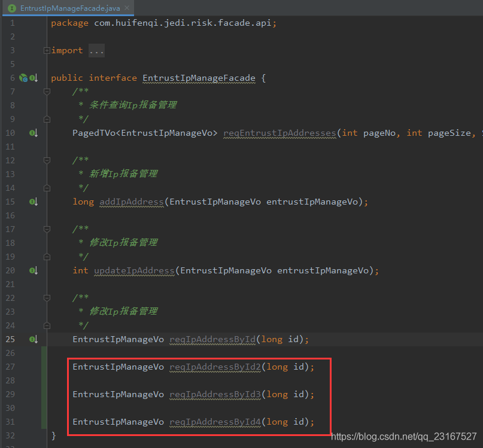The height and width of the screenshot is (448, 483).
Task: Click line number 27 in the gutter
Action: (x=12, y=367)
